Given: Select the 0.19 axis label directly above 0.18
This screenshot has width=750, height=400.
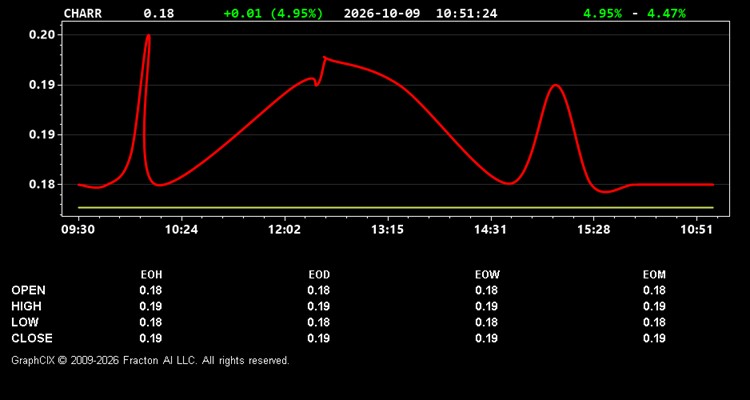Looking at the screenshot, I should [x=42, y=134].
